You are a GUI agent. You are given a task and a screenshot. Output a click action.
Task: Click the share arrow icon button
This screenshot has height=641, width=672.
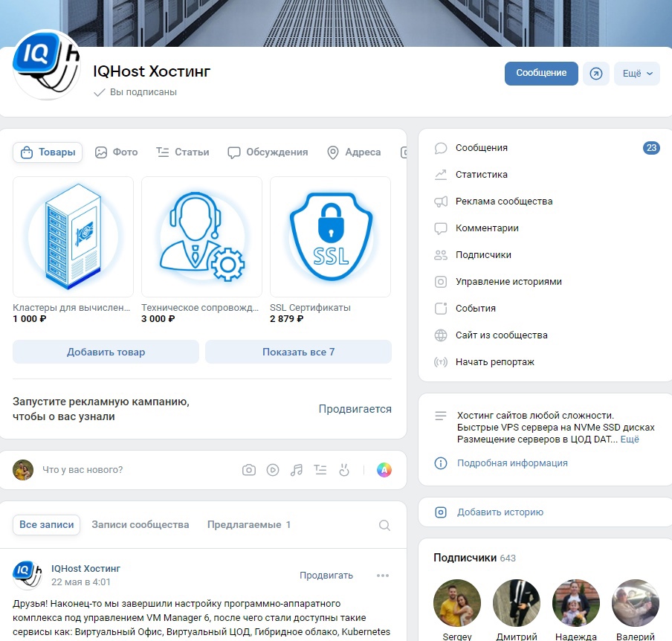click(x=595, y=74)
